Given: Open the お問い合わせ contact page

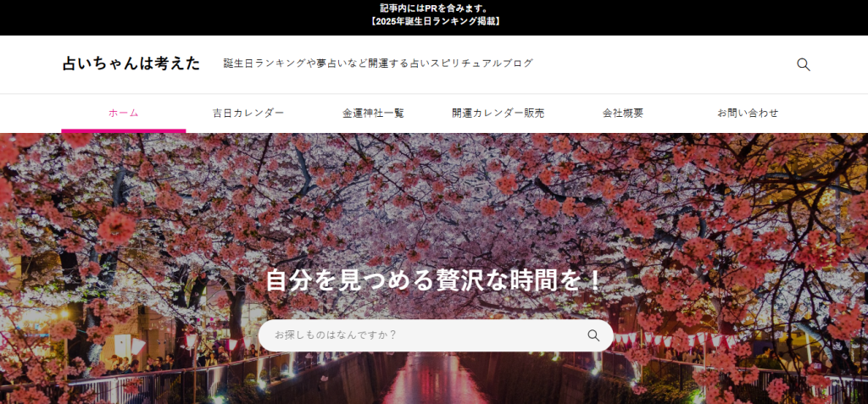Looking at the screenshot, I should click(748, 113).
